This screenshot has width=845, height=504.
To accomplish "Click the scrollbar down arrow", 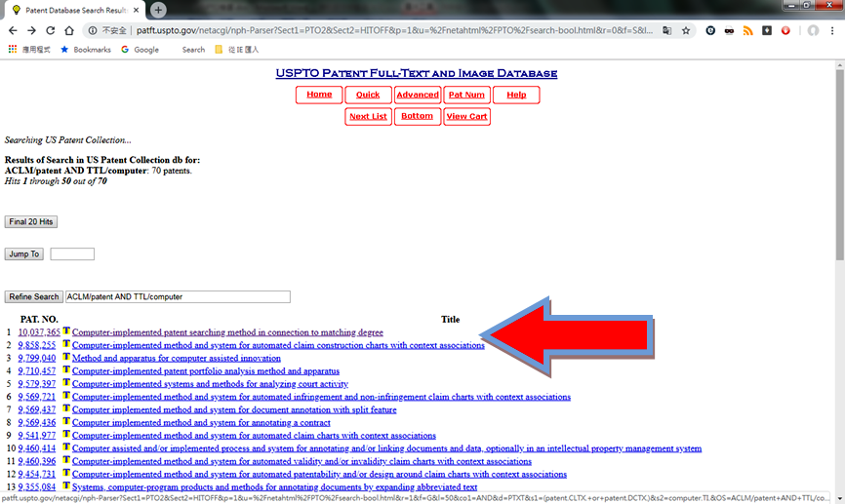I will [839, 498].
